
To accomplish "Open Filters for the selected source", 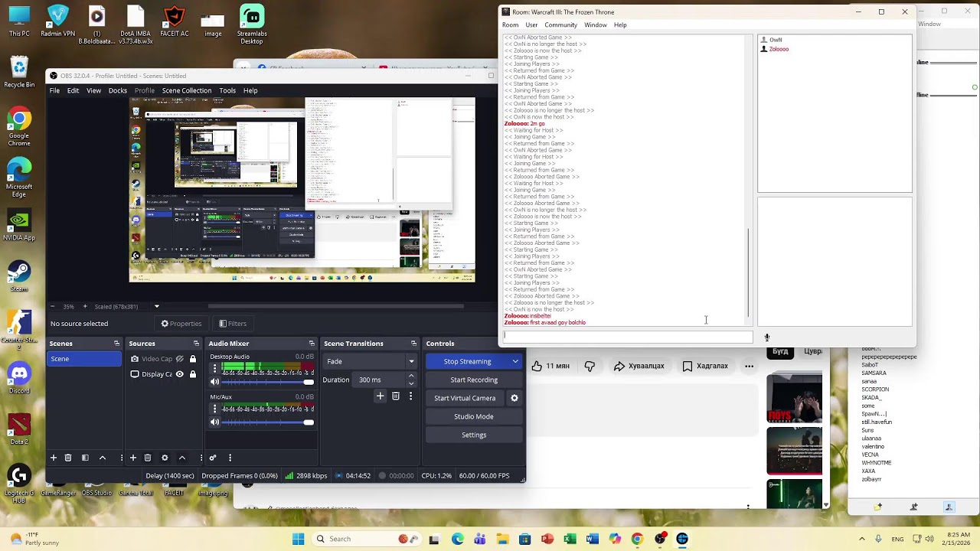I will tap(233, 324).
